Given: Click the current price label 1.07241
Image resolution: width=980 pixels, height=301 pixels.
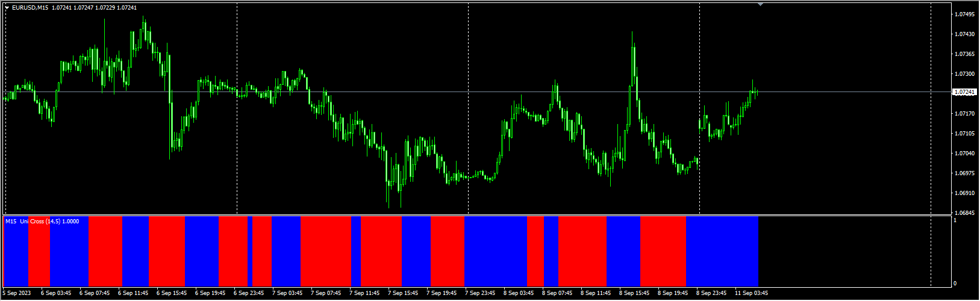Looking at the screenshot, I should point(965,92).
